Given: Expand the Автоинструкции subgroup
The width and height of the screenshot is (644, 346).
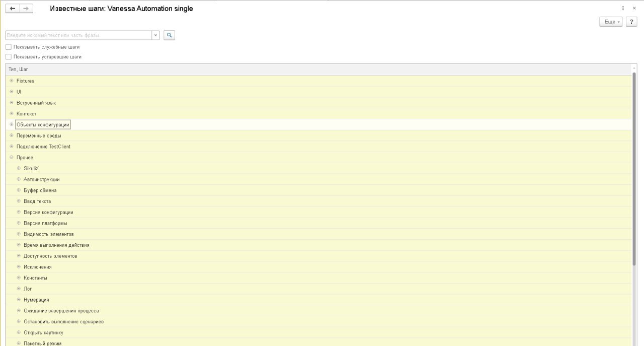Looking at the screenshot, I should tap(19, 179).
